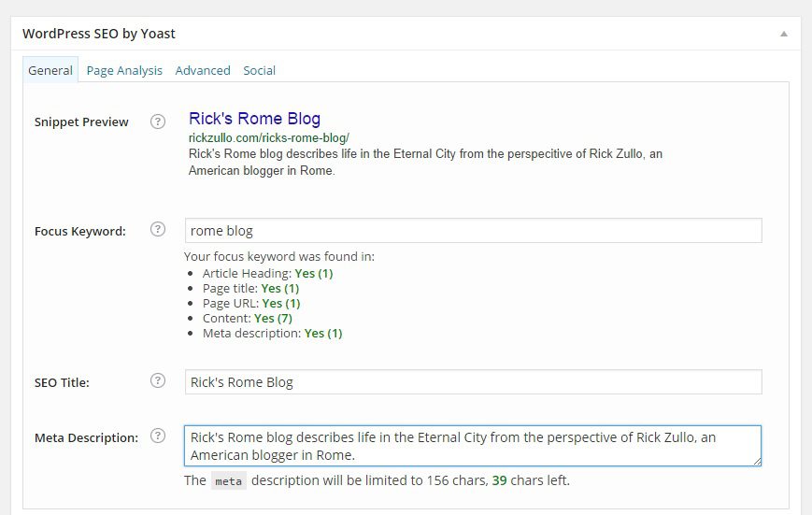This screenshot has height=515, width=812.
Task: Click the 'Snippet Preview' label
Action: [x=81, y=122]
